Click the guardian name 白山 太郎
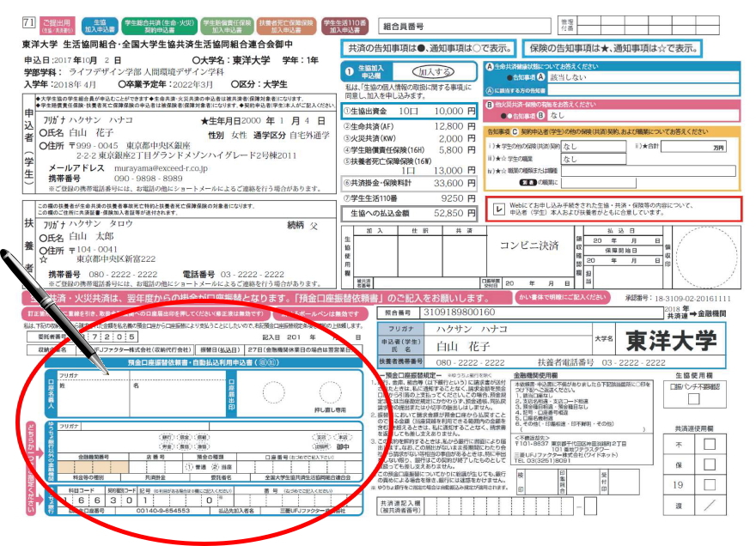Viewport: 756px width, 546px height. pyautogui.click(x=91, y=236)
